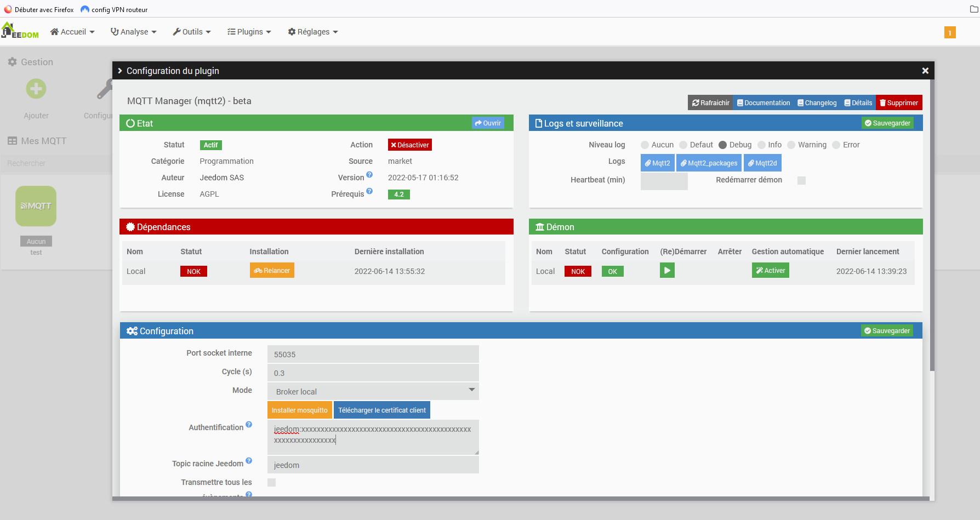
Task: Click the Port socket interne field
Action: [373, 354]
